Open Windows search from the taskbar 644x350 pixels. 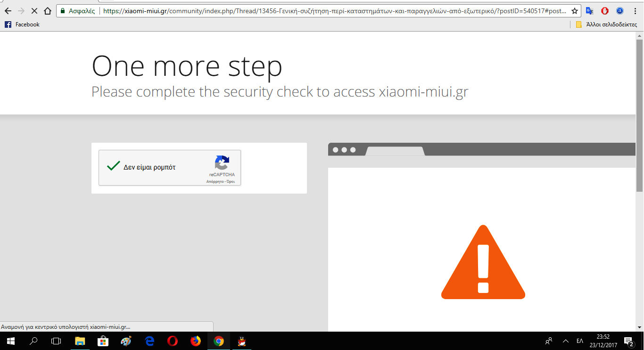pyautogui.click(x=33, y=341)
